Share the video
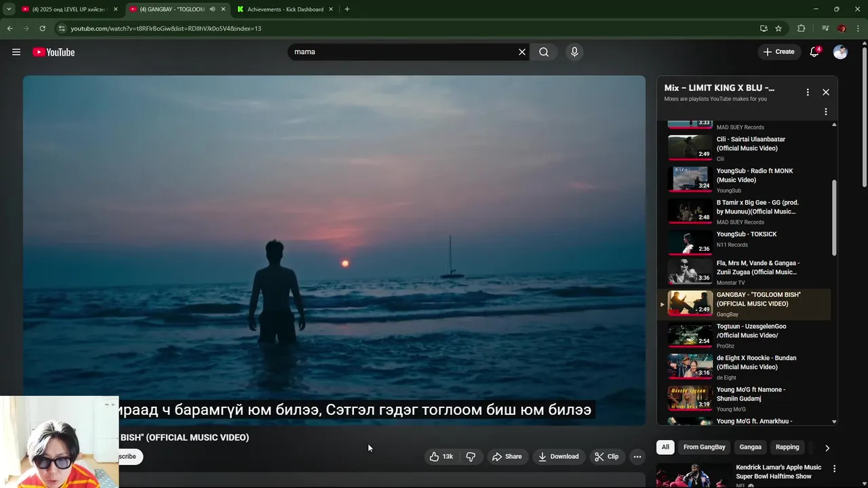The height and width of the screenshot is (488, 868). point(507,457)
